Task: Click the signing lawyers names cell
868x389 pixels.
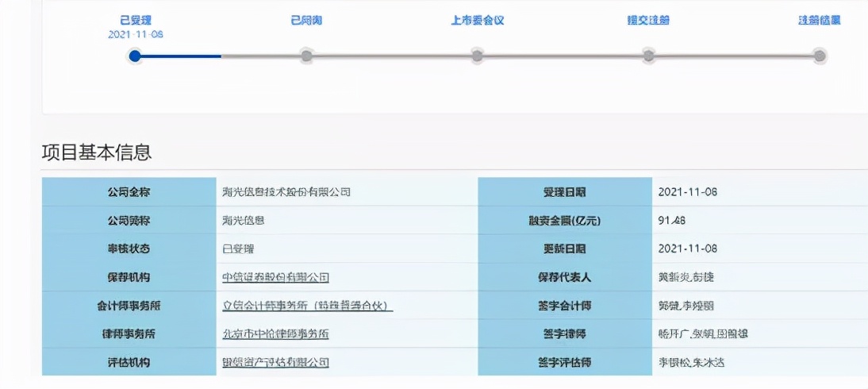Action: pyautogui.click(x=760, y=333)
